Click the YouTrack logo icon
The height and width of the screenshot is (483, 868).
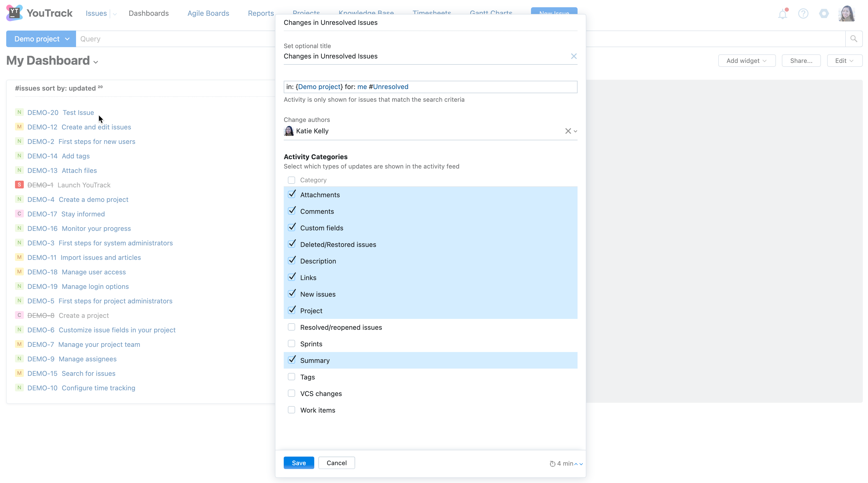click(14, 13)
